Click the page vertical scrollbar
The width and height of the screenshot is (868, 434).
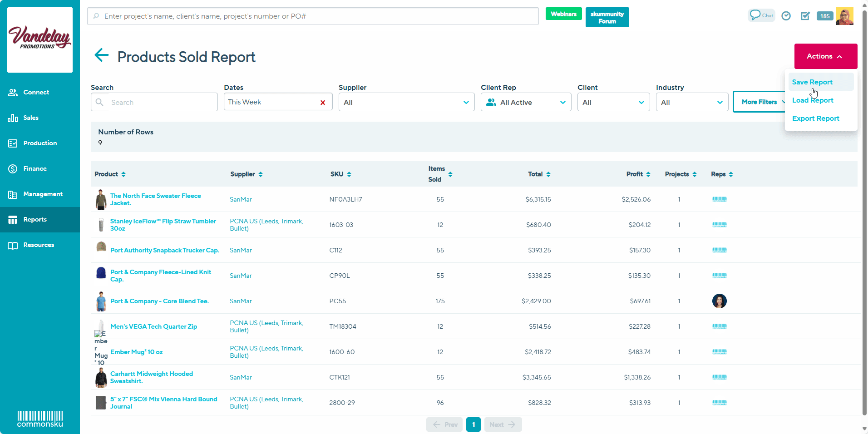[864, 213]
